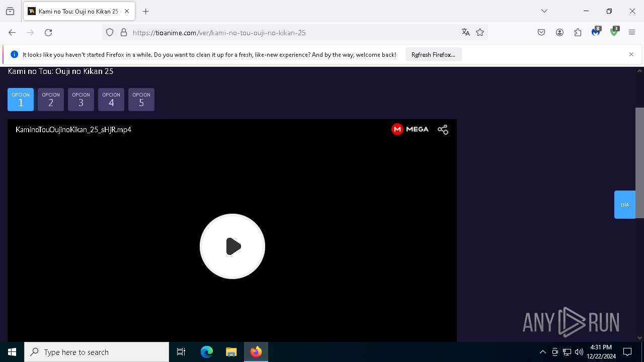Show hidden system tray icons
The image size is (644, 362).
(542, 352)
